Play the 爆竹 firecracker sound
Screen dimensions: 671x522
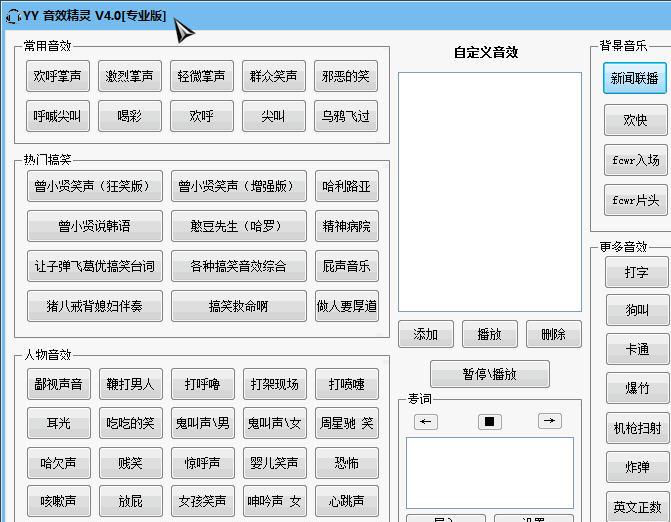point(638,388)
